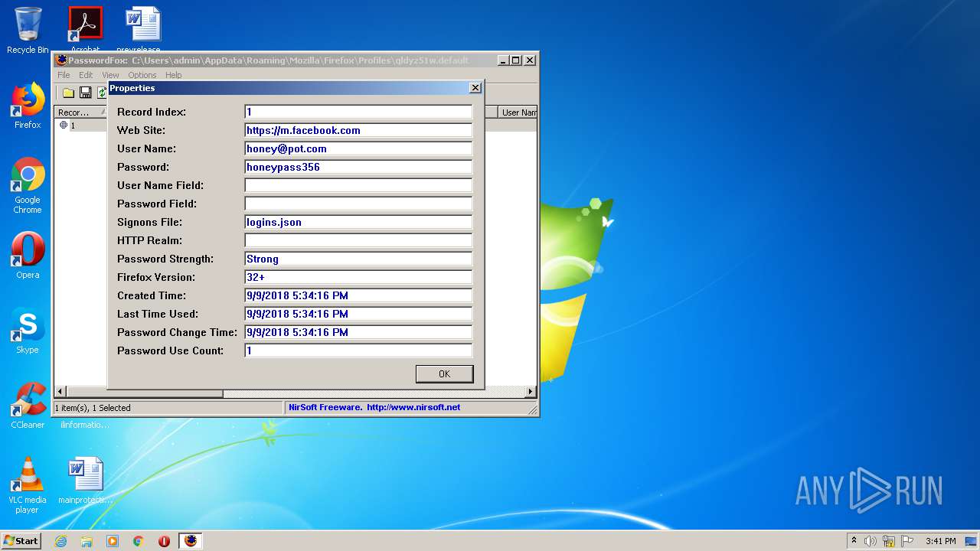980x551 pixels.
Task: Open the Acrobat desktop shortcut
Action: coord(85,30)
